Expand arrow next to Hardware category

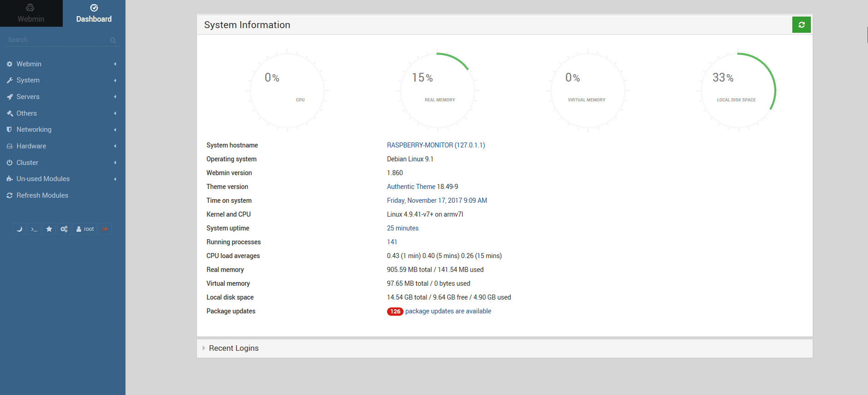[115, 146]
